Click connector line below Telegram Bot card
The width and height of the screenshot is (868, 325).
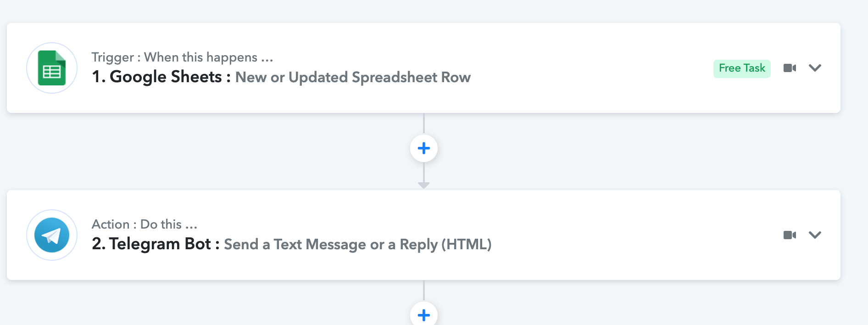tap(424, 290)
